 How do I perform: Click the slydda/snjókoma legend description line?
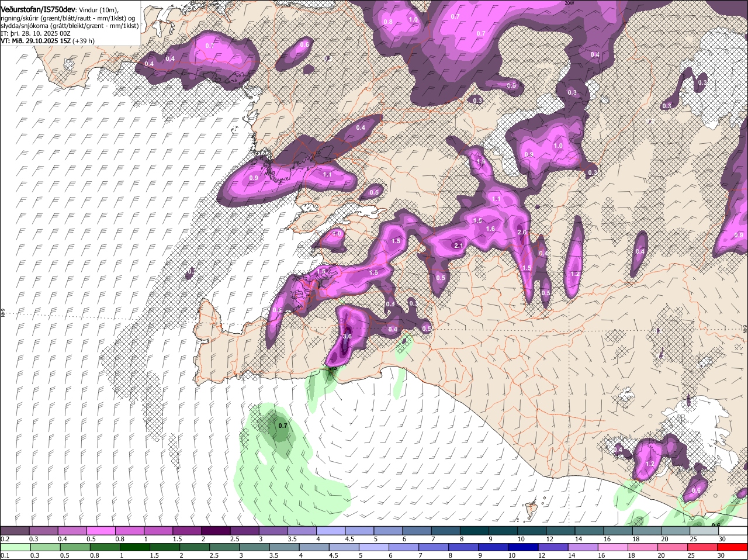tap(70, 26)
